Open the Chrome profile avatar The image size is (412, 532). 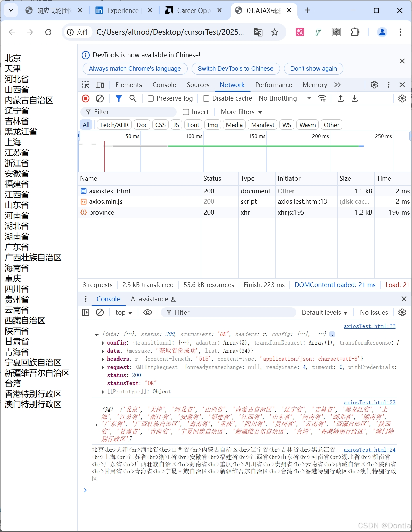tap(382, 32)
